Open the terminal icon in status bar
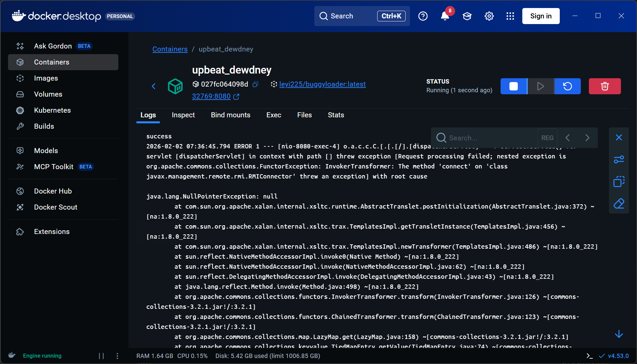The height and width of the screenshot is (364, 637). tap(590, 356)
